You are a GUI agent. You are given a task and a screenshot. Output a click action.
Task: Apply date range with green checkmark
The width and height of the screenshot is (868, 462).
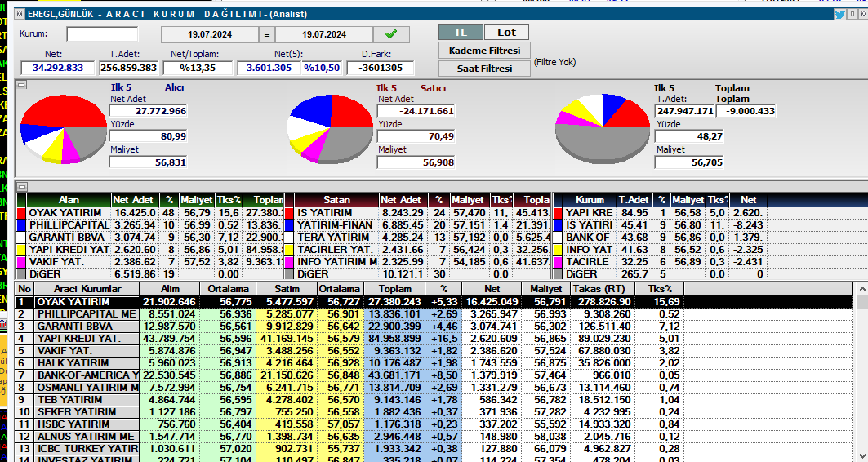tap(391, 34)
